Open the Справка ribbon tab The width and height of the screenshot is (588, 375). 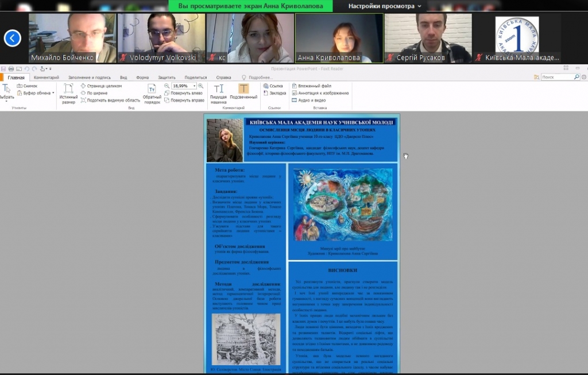tap(223, 78)
